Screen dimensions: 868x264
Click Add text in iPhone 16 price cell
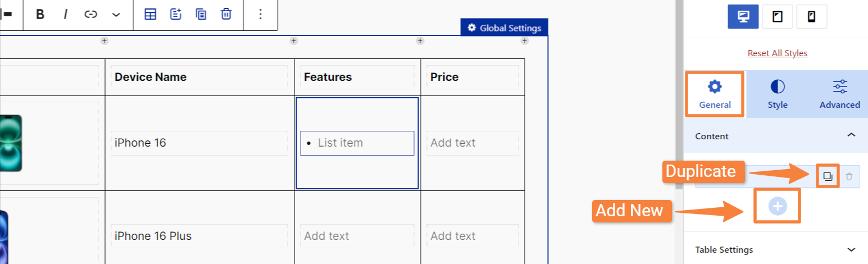coord(472,143)
